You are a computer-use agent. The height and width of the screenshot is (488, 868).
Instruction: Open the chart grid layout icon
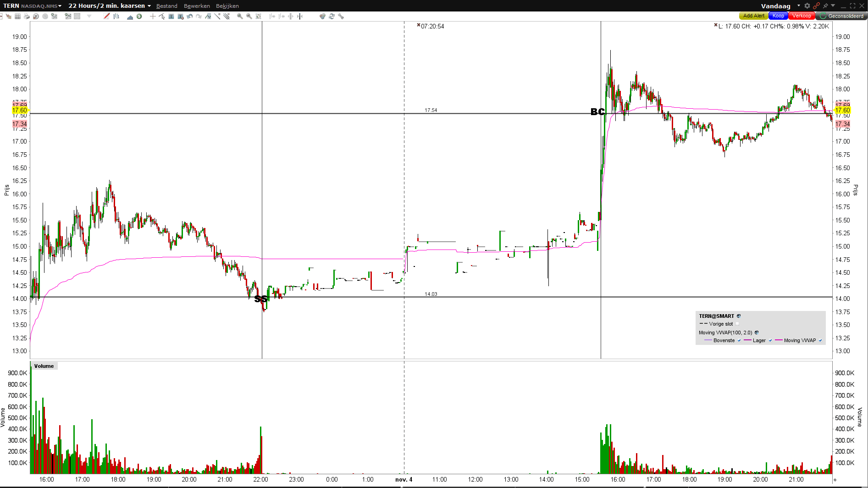pyautogui.click(x=17, y=17)
